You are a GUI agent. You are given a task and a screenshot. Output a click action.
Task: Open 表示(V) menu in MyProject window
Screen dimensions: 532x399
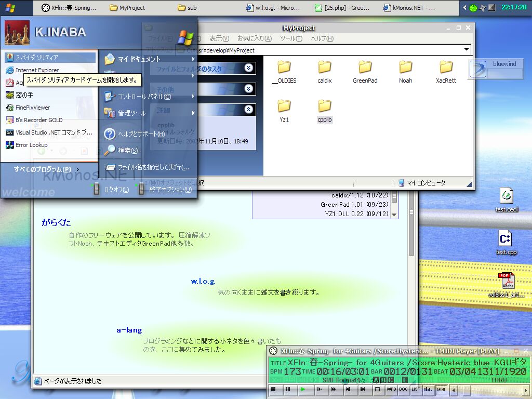(x=219, y=38)
